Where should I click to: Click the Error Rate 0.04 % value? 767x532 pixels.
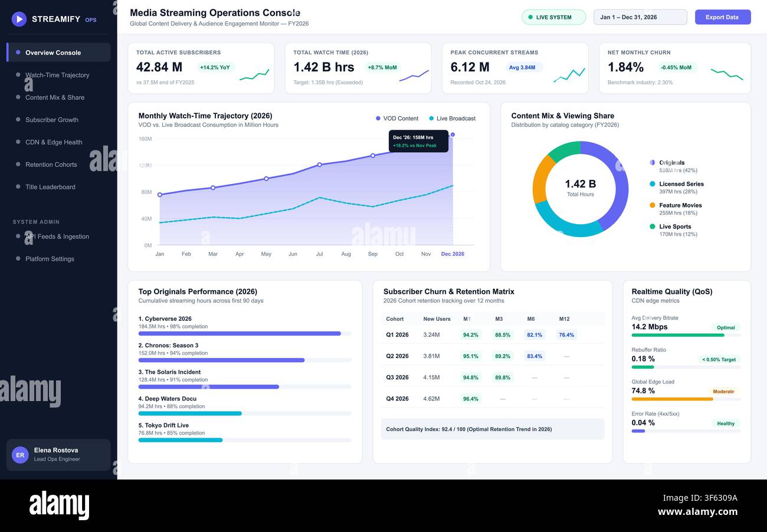click(x=643, y=423)
